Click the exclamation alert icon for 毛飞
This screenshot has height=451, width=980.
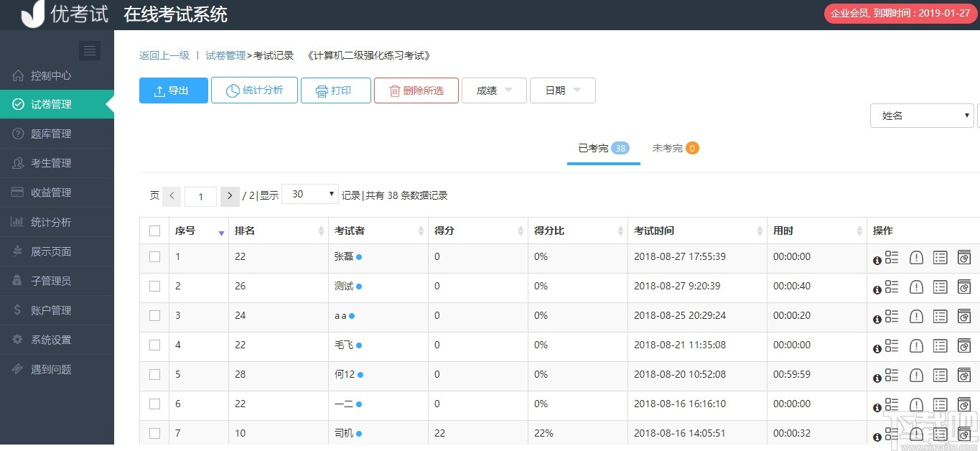(916, 345)
